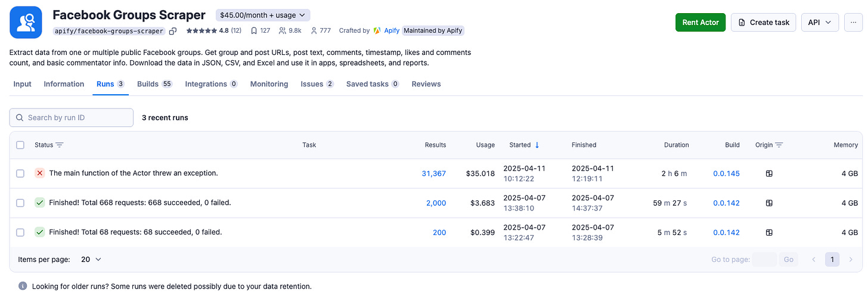Click succeeded icon of the 68 requests run
This screenshot has height=303, width=868.
[x=40, y=232]
